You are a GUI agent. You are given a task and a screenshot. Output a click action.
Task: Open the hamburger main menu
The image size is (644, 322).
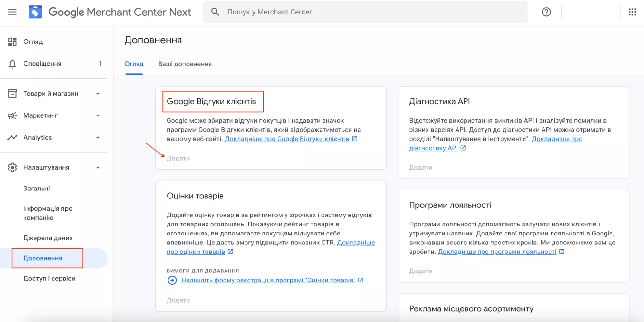coord(12,12)
